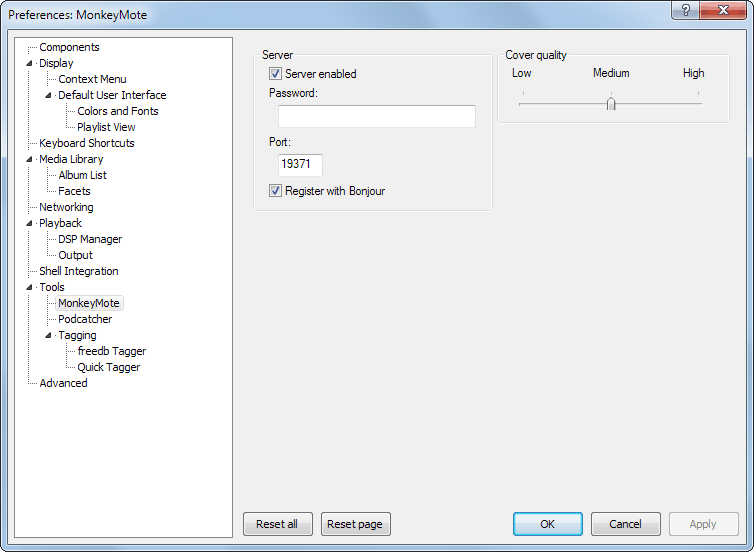Collapse the Tagging tree node
Viewport: 754px width, 552px height.
coord(49,335)
